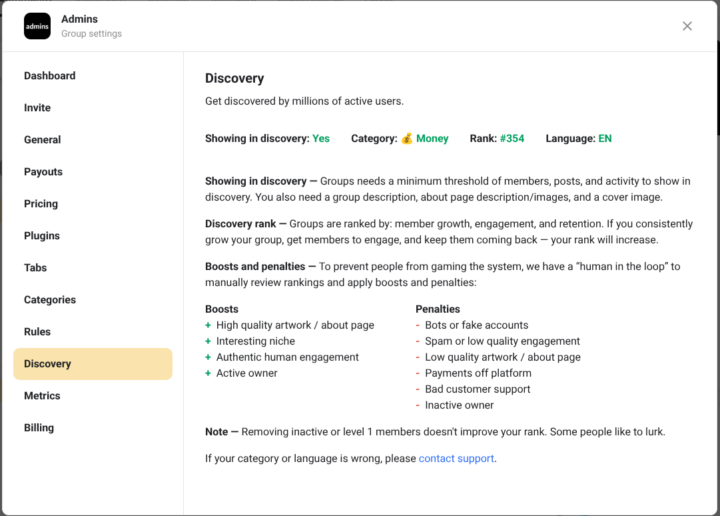Go to Billing settings

pyautogui.click(x=39, y=428)
